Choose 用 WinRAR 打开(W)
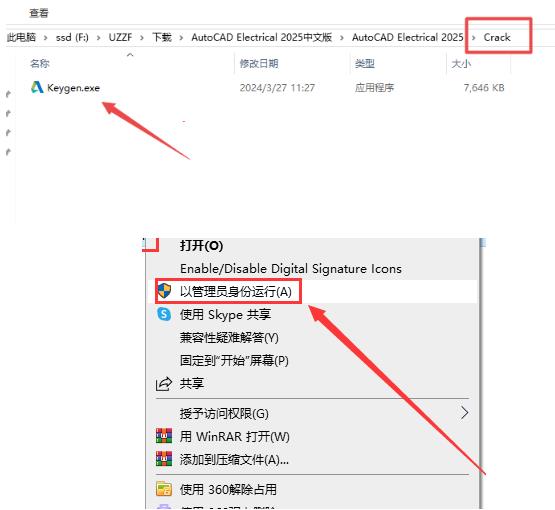This screenshot has height=510, width=555. pos(235,436)
